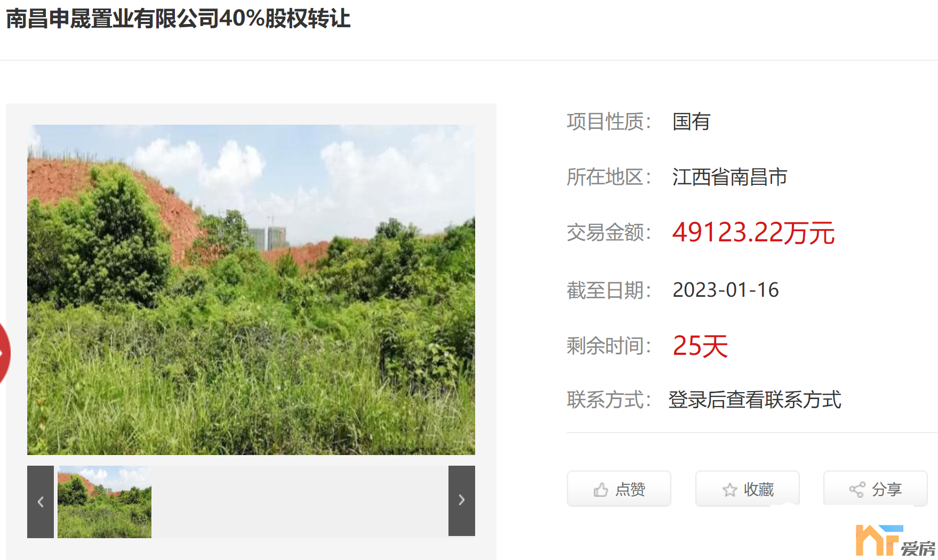Click the 2023-01-16 deadline date
938x560 pixels.
tap(726, 290)
